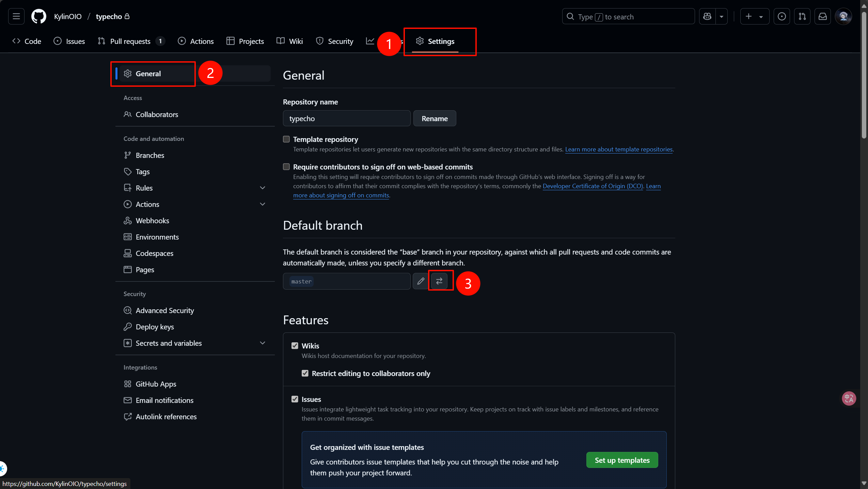Click the Set up templates button

click(622, 460)
